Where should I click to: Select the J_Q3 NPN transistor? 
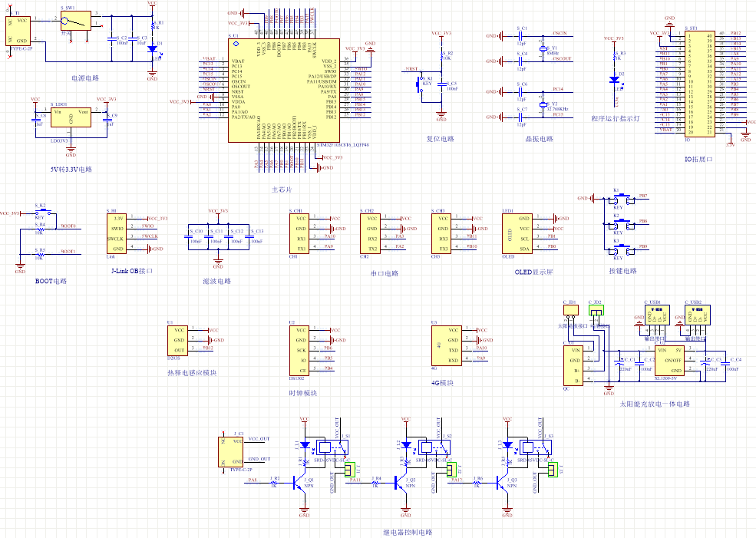pyautogui.click(x=503, y=483)
